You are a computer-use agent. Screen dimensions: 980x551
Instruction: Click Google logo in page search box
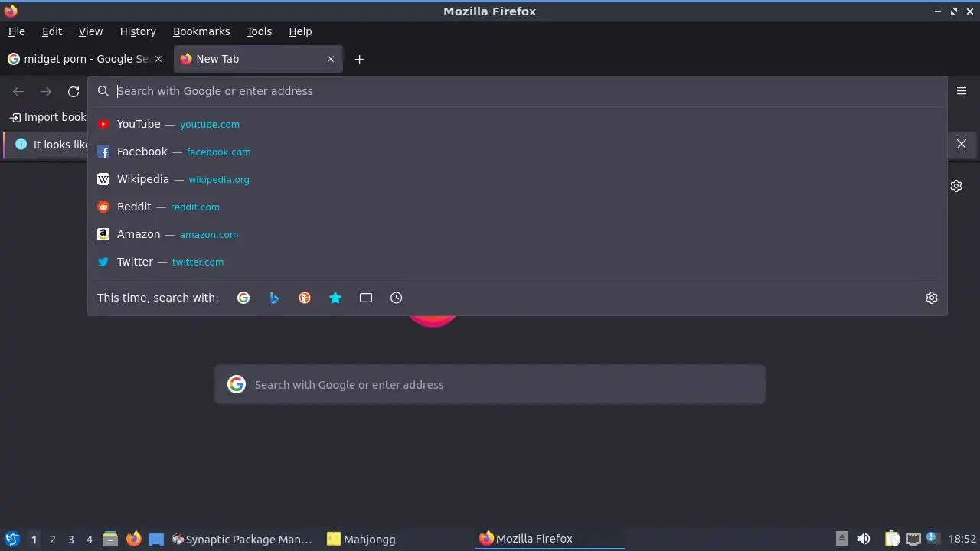237,384
